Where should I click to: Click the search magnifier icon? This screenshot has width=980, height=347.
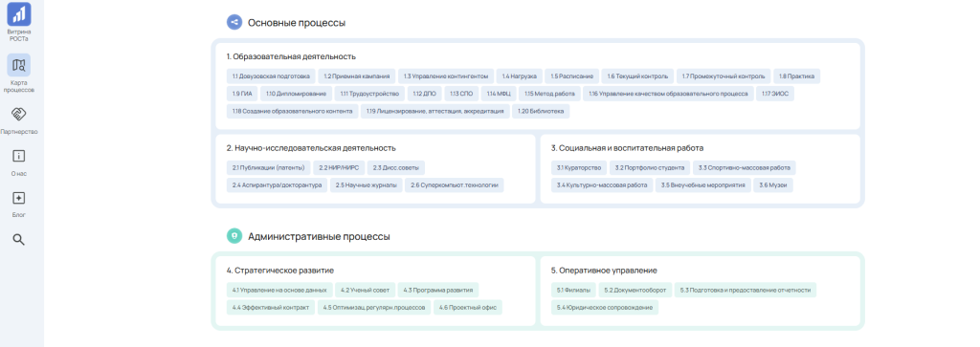click(19, 240)
